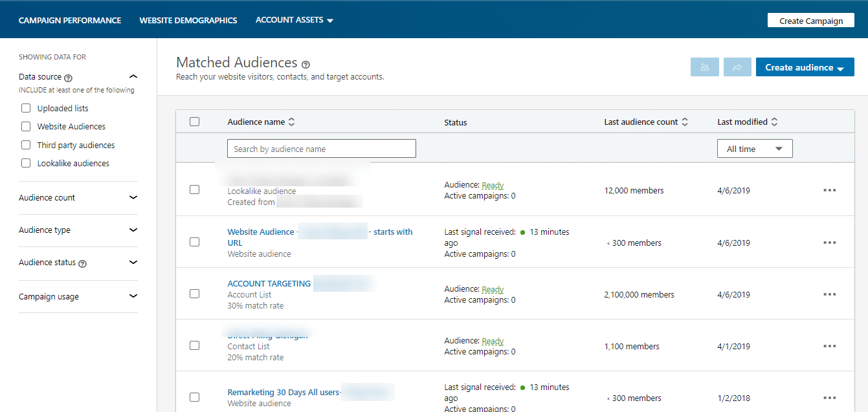
Task: Sort by Last audience count arrows
Action: (x=685, y=122)
